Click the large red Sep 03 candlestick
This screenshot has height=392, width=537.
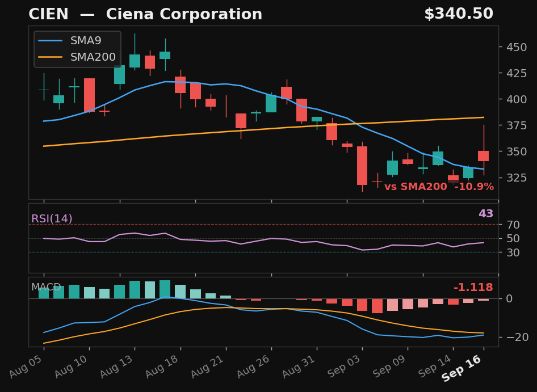[362, 166]
